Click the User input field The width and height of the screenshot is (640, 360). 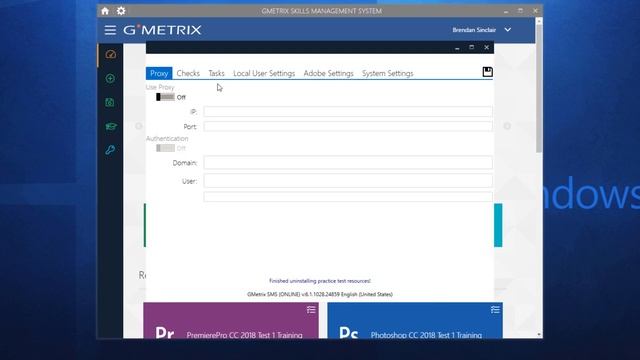[x=348, y=181]
